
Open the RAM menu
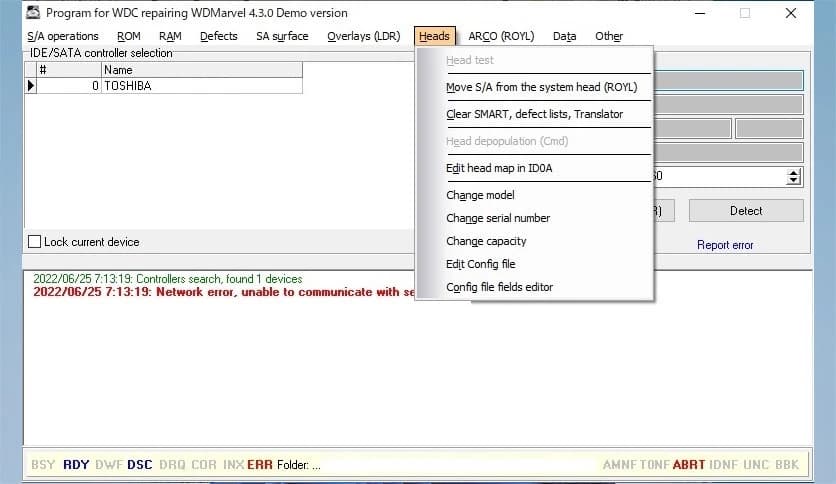coord(170,36)
